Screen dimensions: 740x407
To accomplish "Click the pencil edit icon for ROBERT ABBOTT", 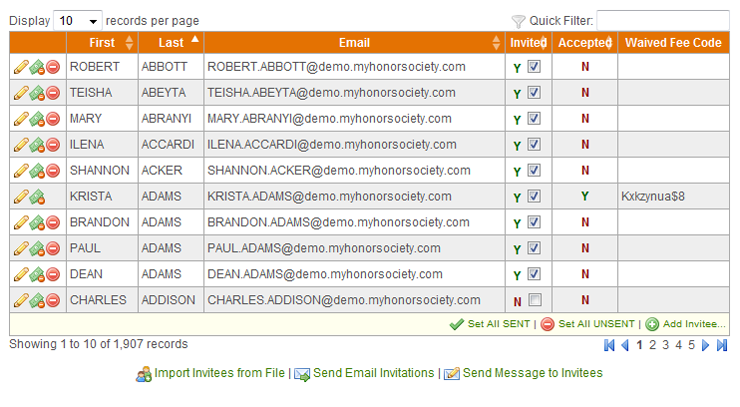I will (21, 67).
